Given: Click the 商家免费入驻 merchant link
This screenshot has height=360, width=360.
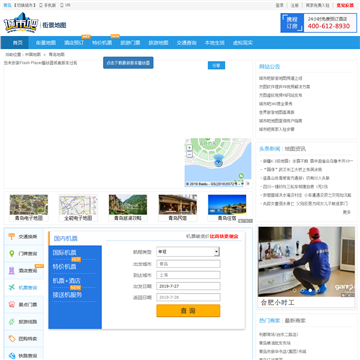Looking at the screenshot, I should tap(317, 5).
